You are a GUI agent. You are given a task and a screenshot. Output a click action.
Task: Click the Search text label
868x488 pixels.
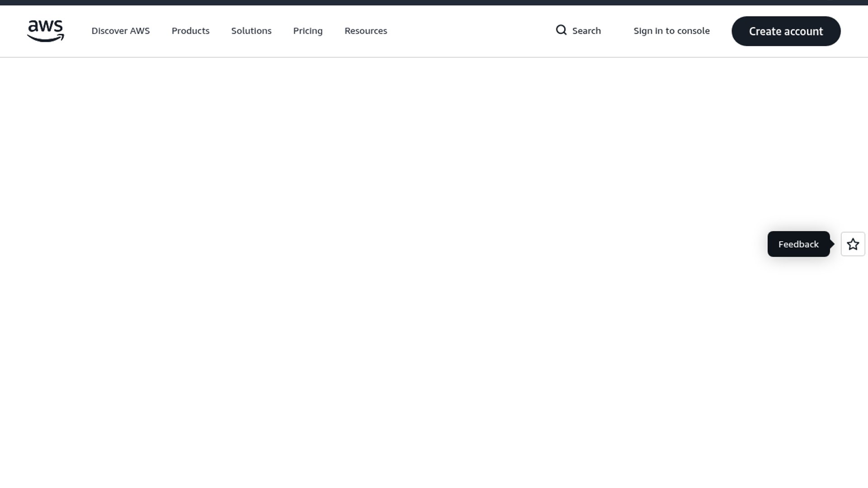point(586,31)
